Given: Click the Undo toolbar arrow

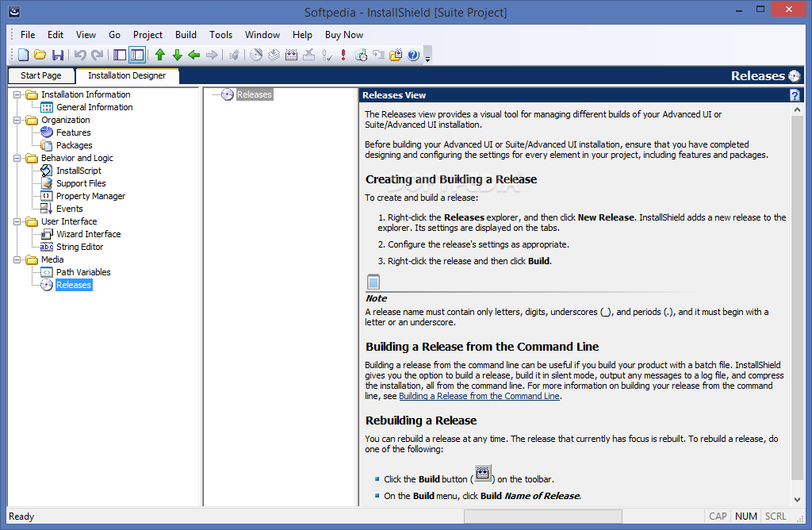Looking at the screenshot, I should click(x=80, y=55).
